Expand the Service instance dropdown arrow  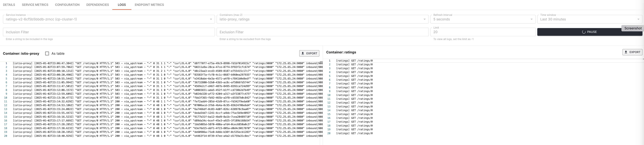point(211,19)
